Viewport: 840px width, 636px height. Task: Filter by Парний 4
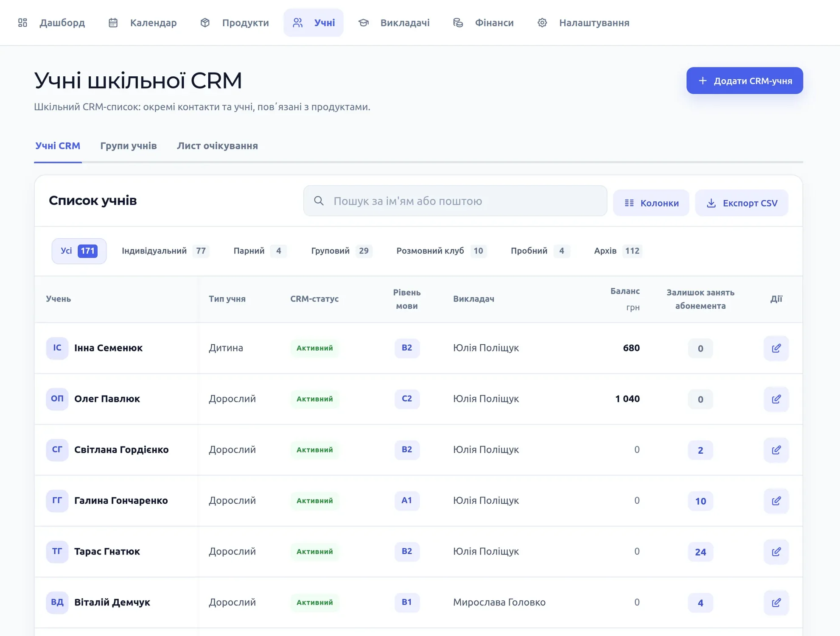260,251
